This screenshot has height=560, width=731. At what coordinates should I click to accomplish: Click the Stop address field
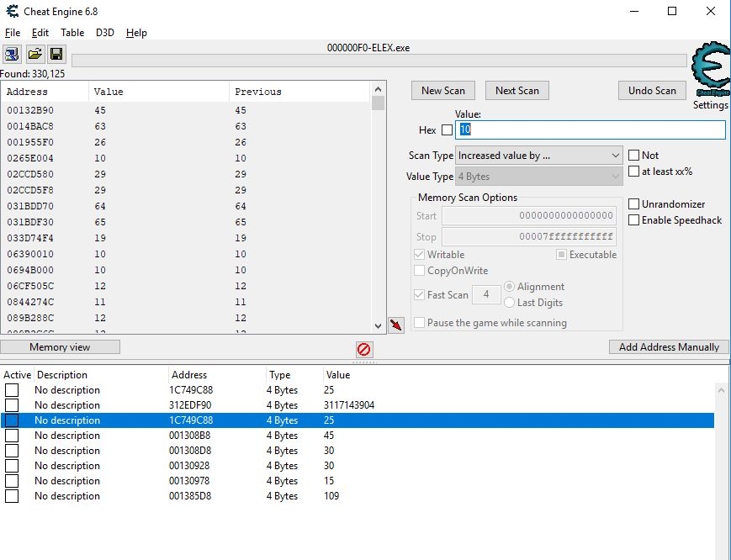528,236
